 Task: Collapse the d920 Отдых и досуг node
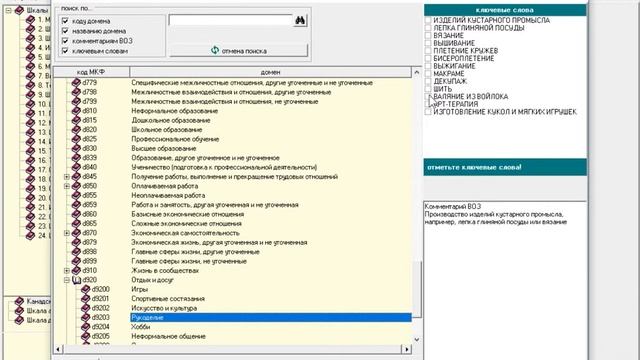pos(67,280)
